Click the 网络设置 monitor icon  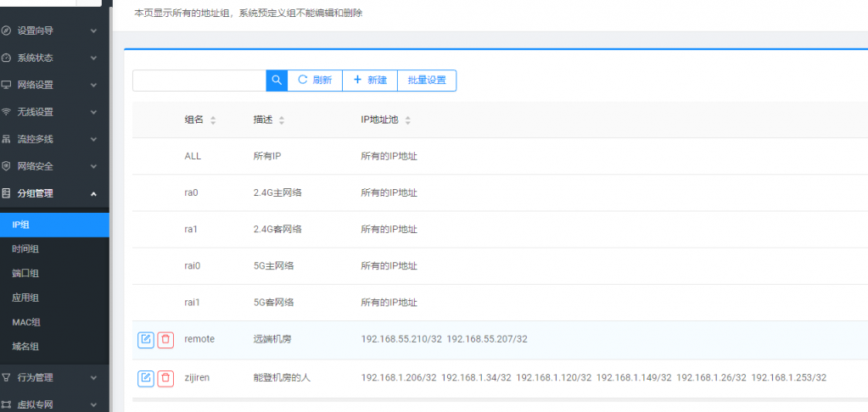tap(6, 85)
